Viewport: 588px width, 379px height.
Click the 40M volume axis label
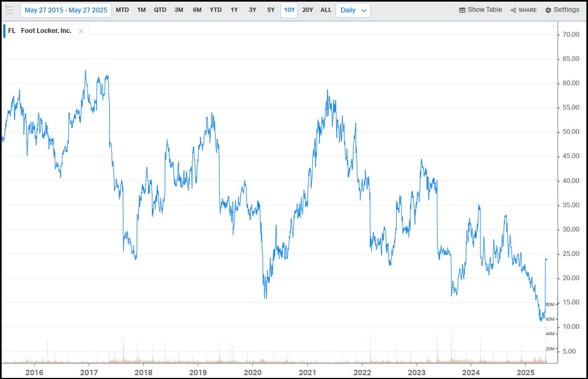click(x=550, y=334)
